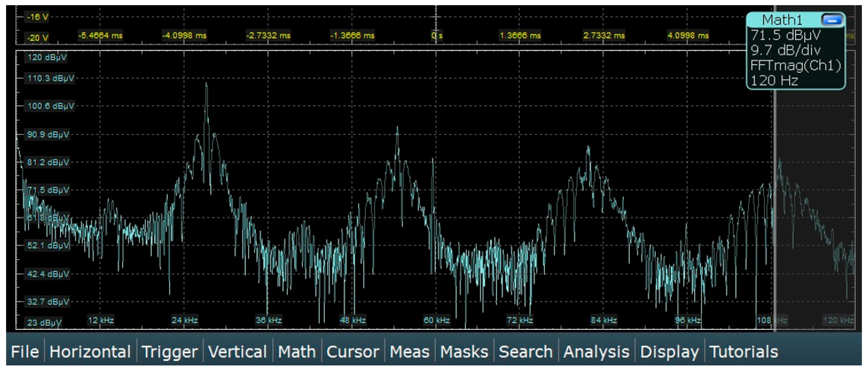
Task: Open the Math menu
Action: tap(297, 352)
